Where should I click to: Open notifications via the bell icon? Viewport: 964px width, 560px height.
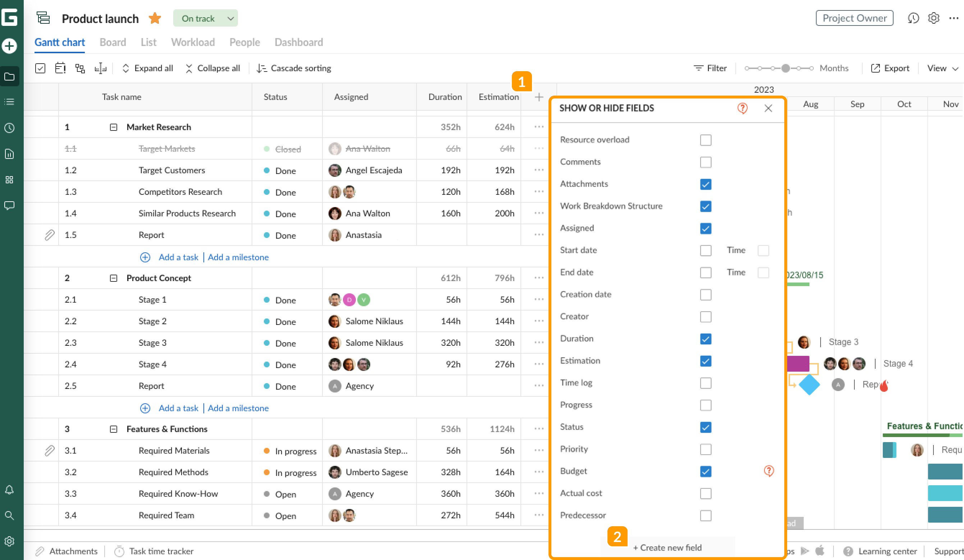tap(10, 490)
